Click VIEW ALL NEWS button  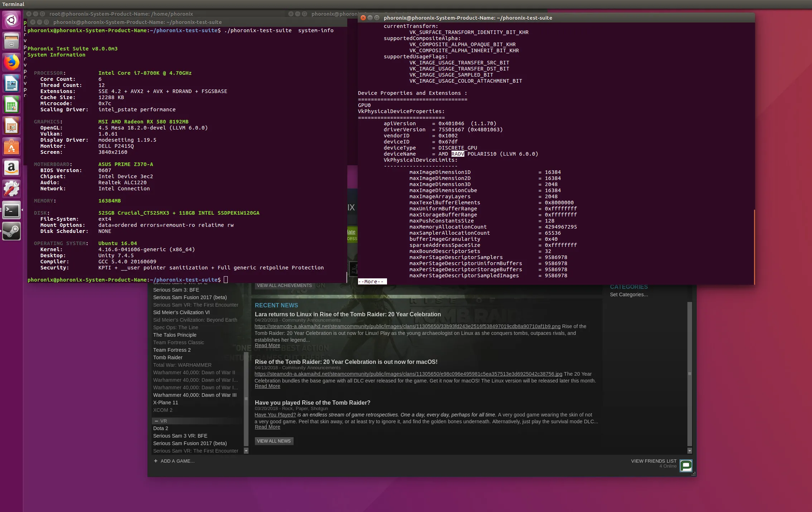tap(273, 441)
